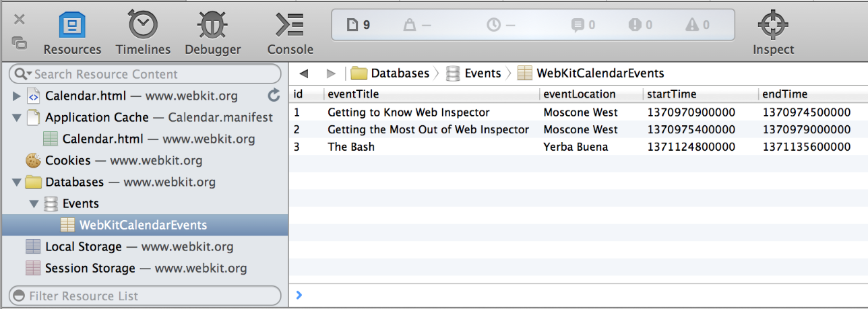Collapse the Application Cache tree node
Viewport: 868px width, 309px height.
pyautogui.click(x=17, y=117)
